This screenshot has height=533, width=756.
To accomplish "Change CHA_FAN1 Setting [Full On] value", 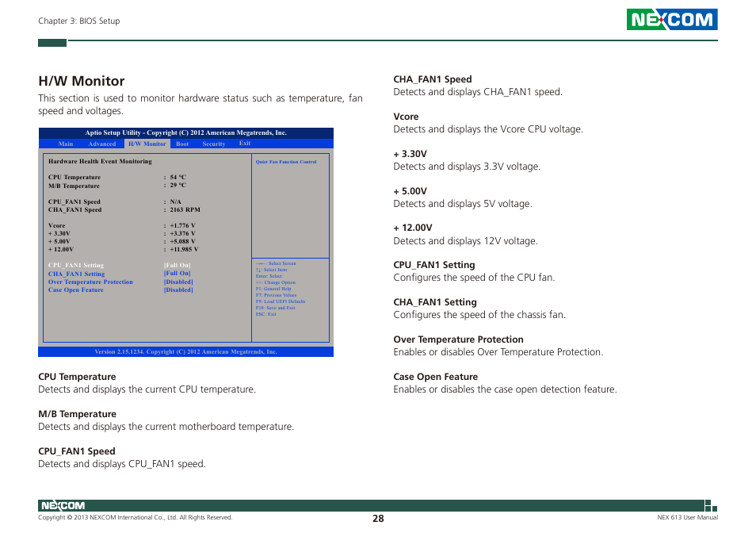I will [177, 273].
